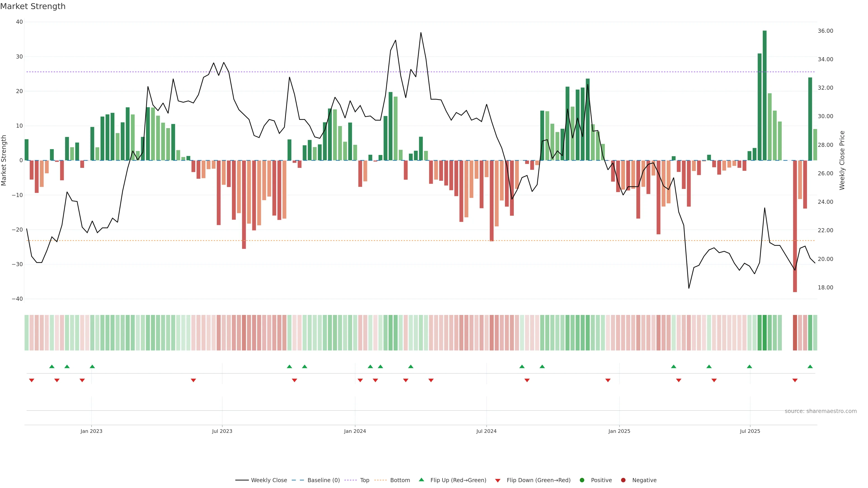Click the Jul 2025 x-axis label
This screenshot has height=488, width=868.
(750, 431)
